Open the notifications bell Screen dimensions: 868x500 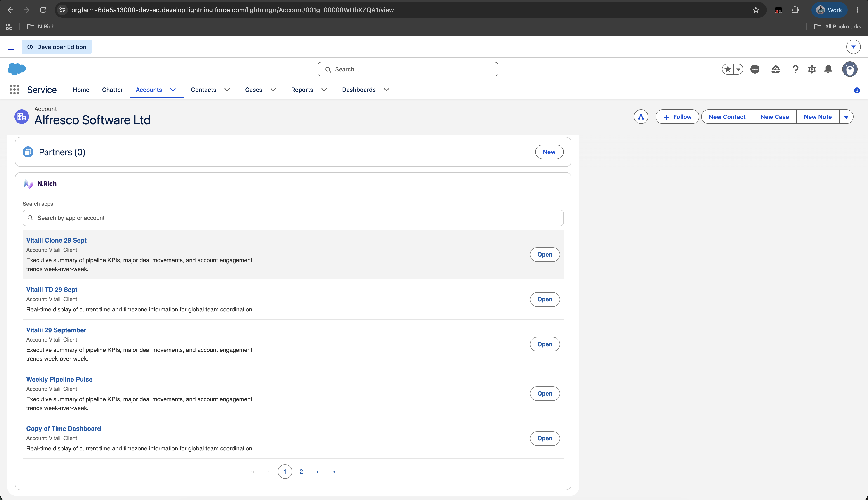(828, 69)
